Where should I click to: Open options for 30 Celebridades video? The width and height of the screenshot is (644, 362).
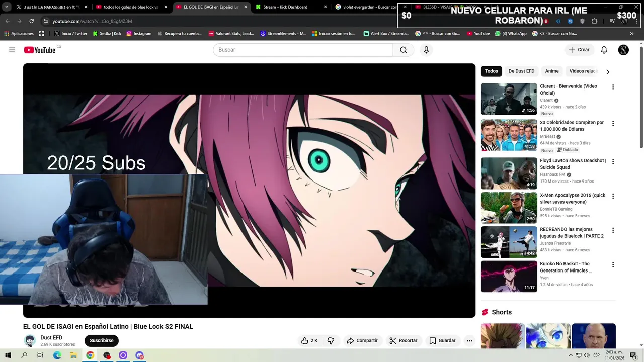[x=613, y=123]
